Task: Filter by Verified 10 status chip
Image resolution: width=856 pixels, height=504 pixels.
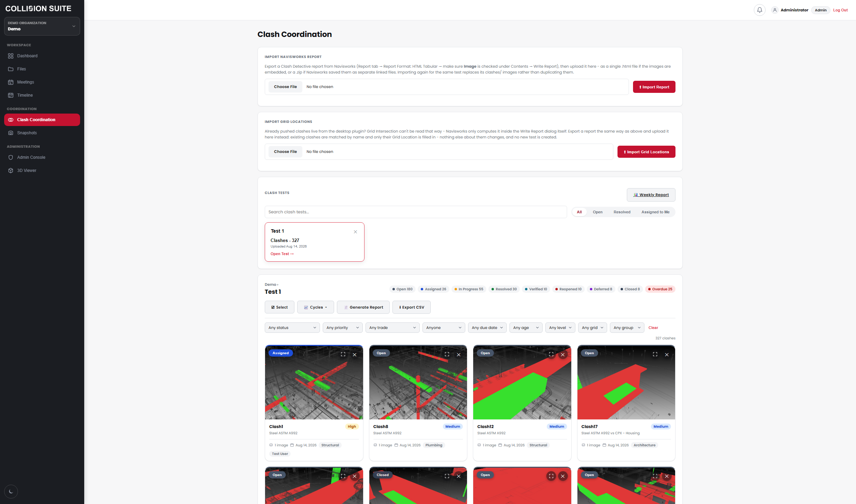Action: pos(536,289)
